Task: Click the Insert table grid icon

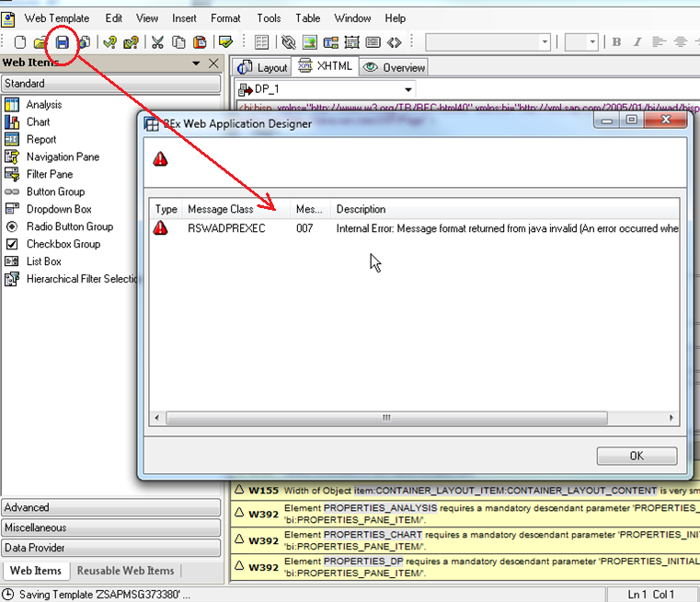Action: pyautogui.click(x=261, y=42)
